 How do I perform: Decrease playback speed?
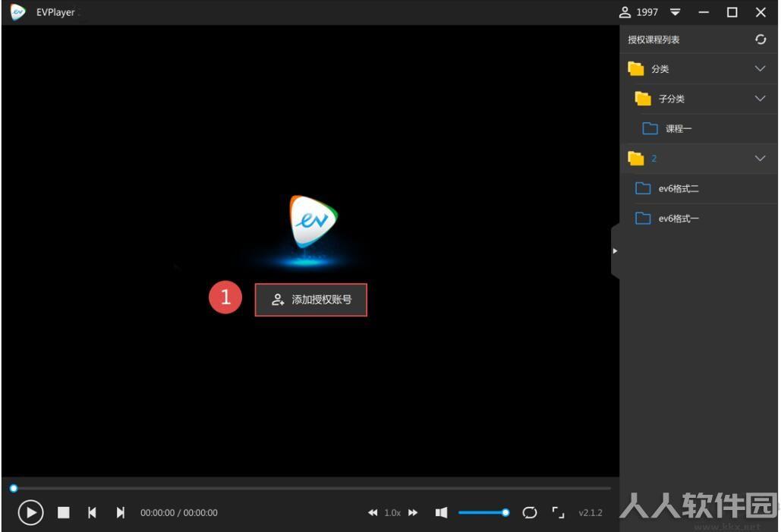[373, 512]
